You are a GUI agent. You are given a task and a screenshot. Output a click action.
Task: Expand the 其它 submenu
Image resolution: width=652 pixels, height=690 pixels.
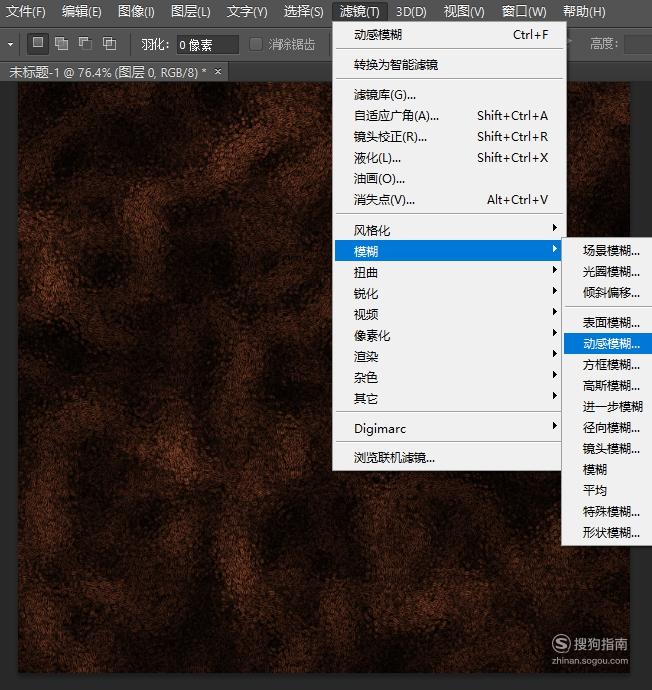(448, 398)
